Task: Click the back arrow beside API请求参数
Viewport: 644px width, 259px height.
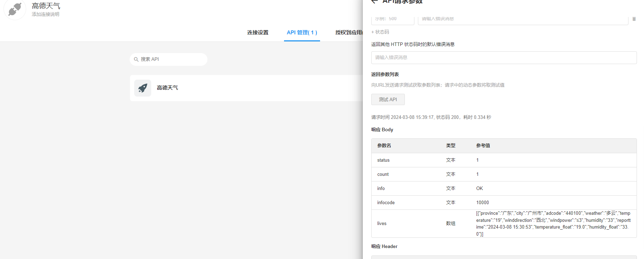Action: point(374,2)
